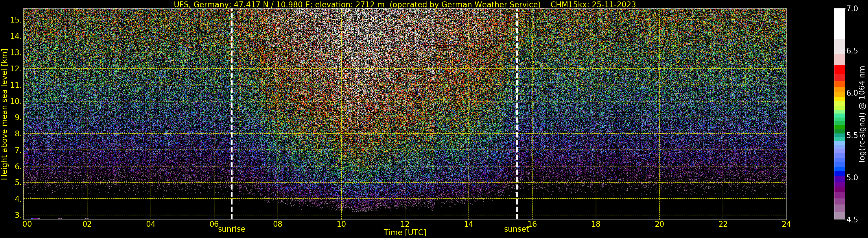Image resolution: width=868 pixels, height=238 pixels.
Task: Click the white dashed sunrise marker line
Action: [232, 114]
